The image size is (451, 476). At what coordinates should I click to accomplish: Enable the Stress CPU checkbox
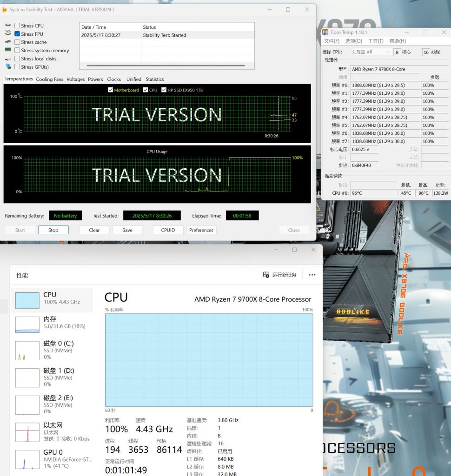coord(17,26)
